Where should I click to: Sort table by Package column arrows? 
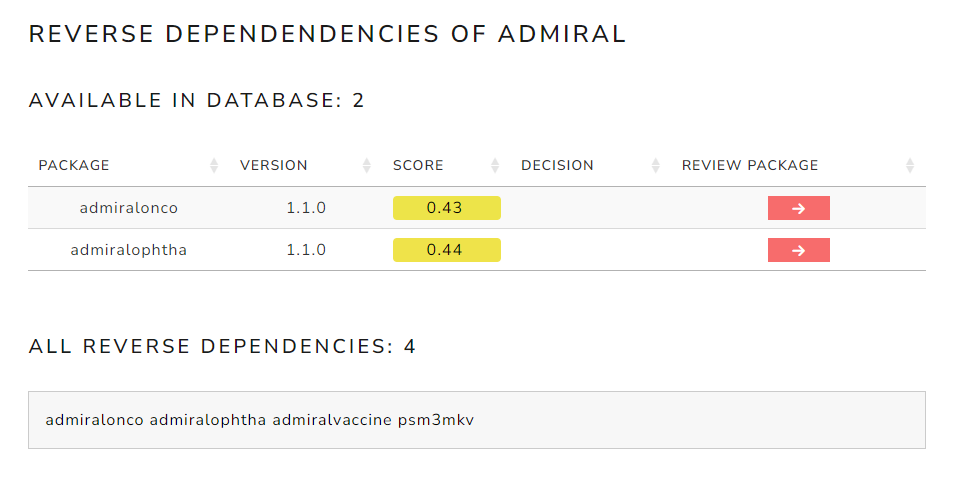214,165
